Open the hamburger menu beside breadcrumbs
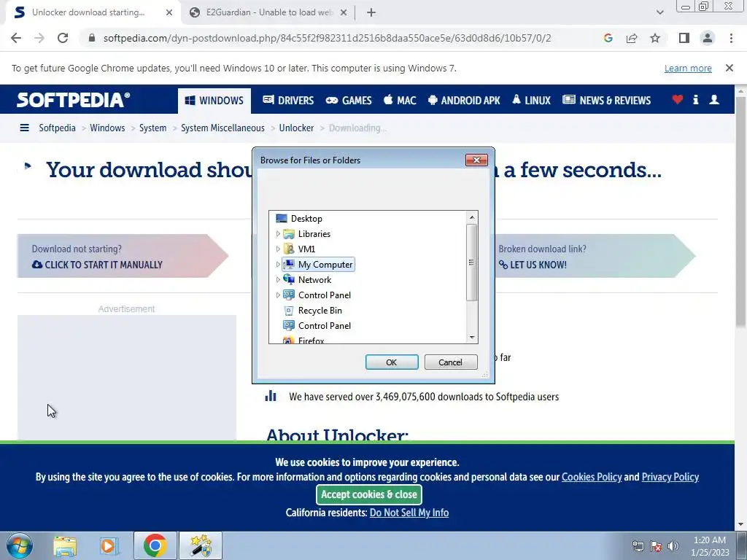 coord(24,128)
